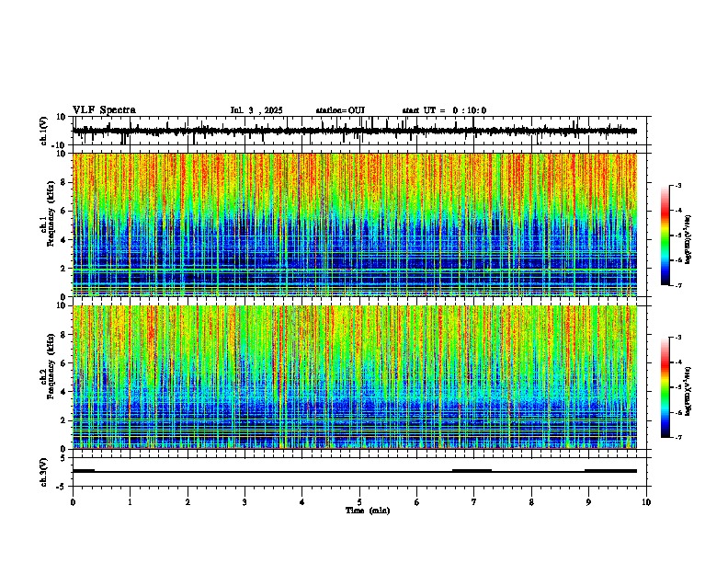Click the ch.2 color bar "log(PSD)(V²/Hz)" label

click(688, 392)
